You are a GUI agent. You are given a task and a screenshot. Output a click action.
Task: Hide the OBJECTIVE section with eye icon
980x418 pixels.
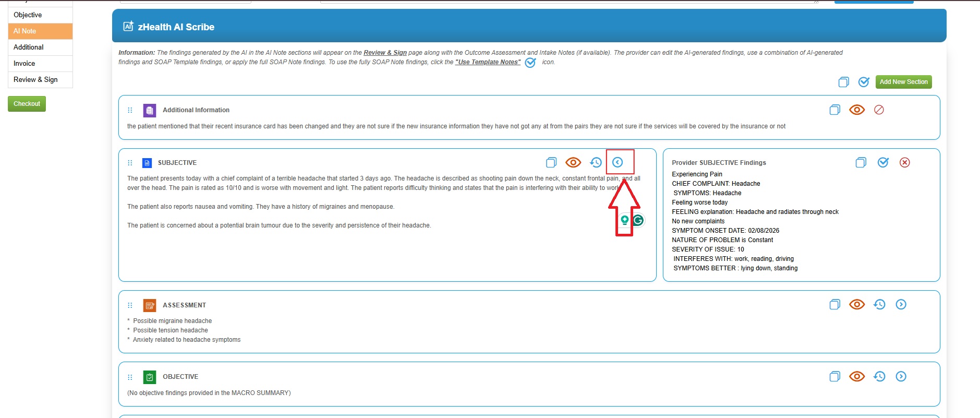tap(857, 376)
